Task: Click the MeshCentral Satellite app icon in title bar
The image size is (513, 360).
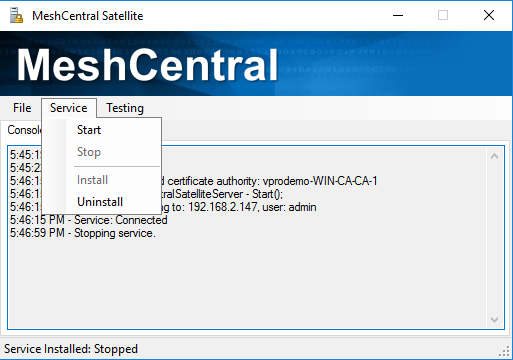Action: (x=16, y=15)
